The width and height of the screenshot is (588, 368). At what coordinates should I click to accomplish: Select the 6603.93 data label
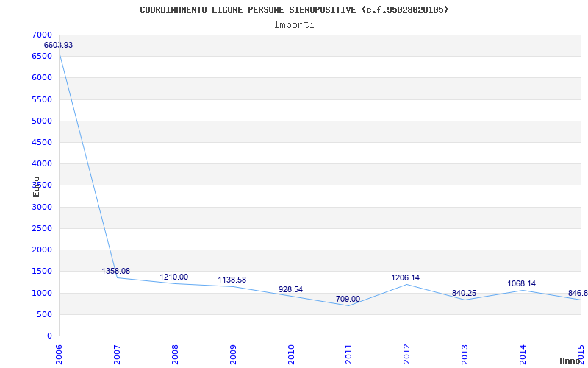point(59,45)
